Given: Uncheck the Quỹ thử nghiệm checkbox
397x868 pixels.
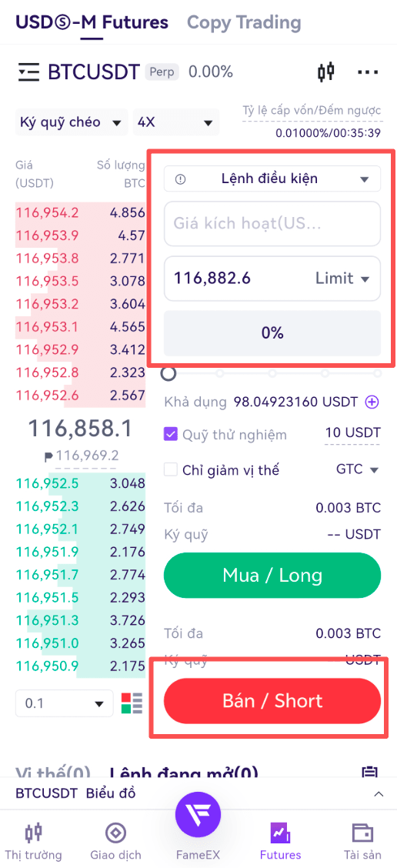Looking at the screenshot, I should point(171,435).
